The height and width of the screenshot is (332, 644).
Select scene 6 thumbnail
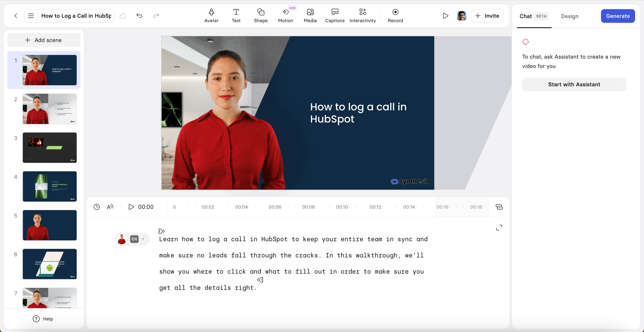pos(50,264)
